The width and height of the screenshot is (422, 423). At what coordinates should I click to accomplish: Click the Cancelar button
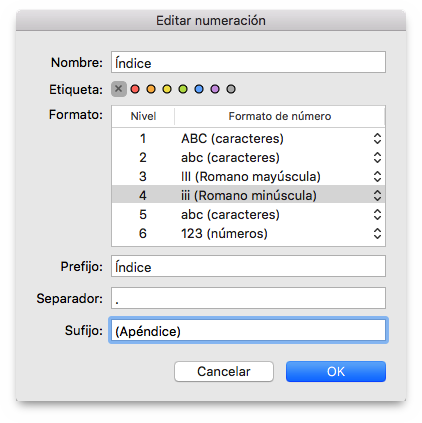point(224,371)
